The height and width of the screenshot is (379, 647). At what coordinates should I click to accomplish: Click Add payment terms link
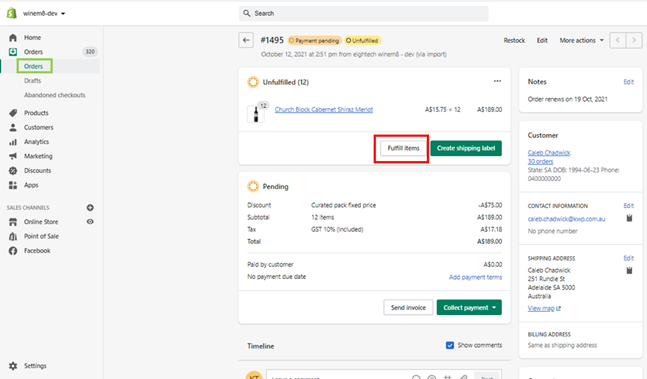tap(475, 277)
